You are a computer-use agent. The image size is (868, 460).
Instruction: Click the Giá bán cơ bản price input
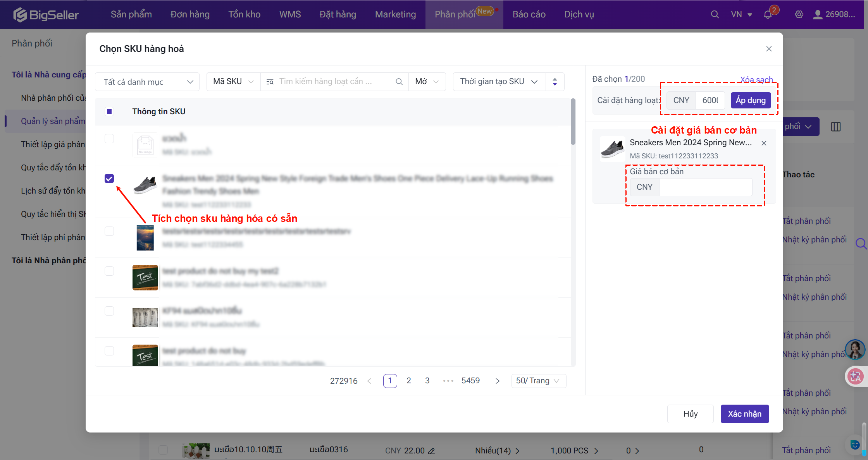click(705, 187)
